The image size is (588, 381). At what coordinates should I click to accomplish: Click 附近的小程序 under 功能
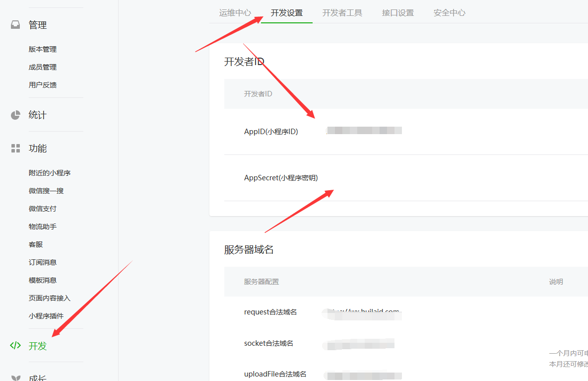[x=50, y=172]
